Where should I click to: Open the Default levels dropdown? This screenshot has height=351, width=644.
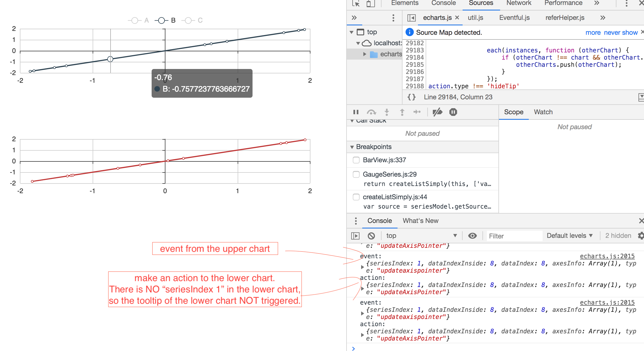point(570,235)
